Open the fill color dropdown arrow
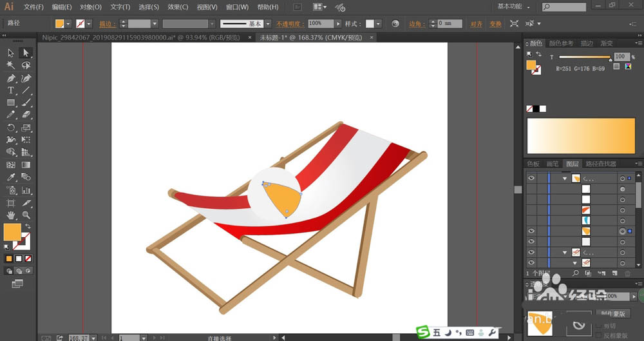644x341 pixels. pyautogui.click(x=68, y=24)
